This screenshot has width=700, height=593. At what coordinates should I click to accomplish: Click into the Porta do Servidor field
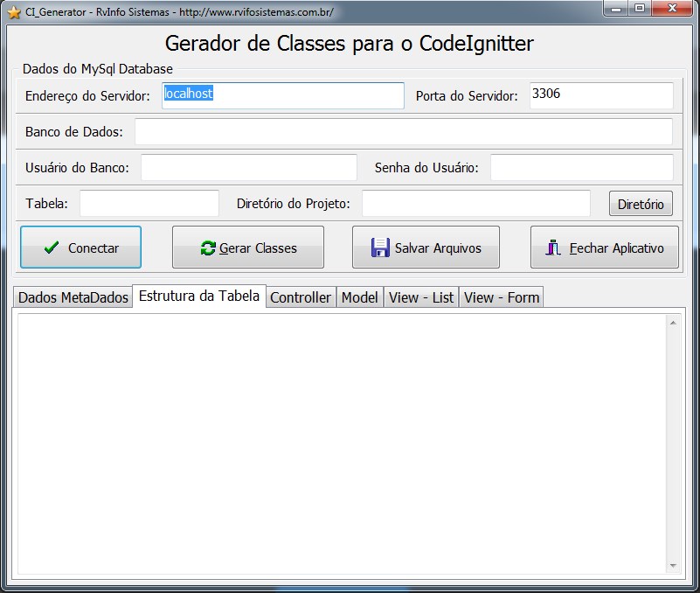[601, 95]
